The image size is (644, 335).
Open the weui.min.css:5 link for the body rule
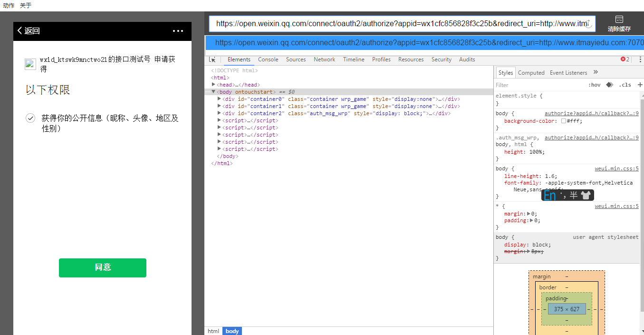pyautogui.click(x=616, y=168)
